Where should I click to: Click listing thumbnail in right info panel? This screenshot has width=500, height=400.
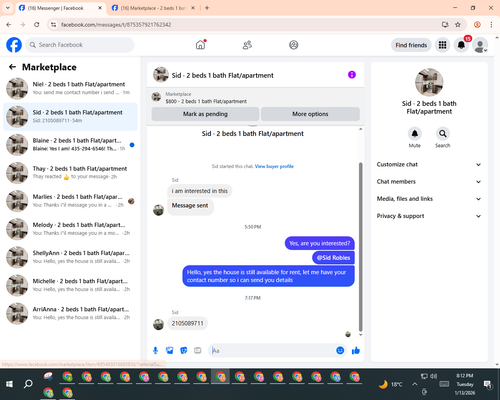point(429,82)
